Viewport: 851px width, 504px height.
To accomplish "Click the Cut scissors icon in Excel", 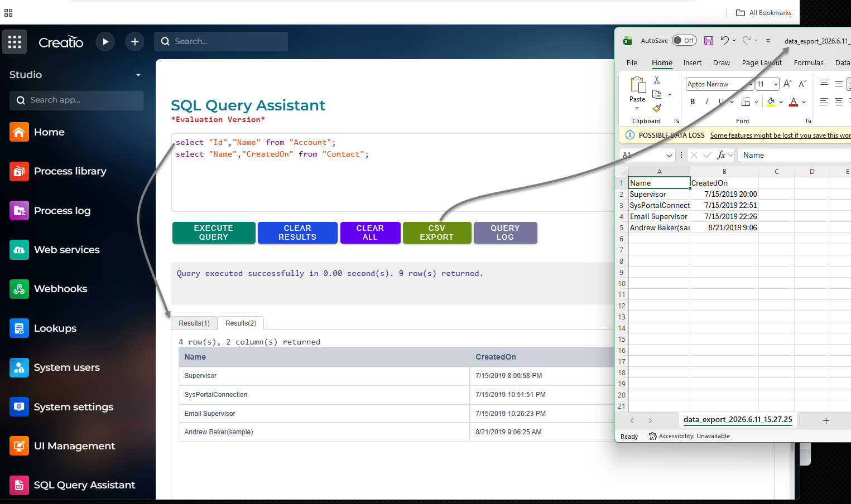I will tap(657, 80).
